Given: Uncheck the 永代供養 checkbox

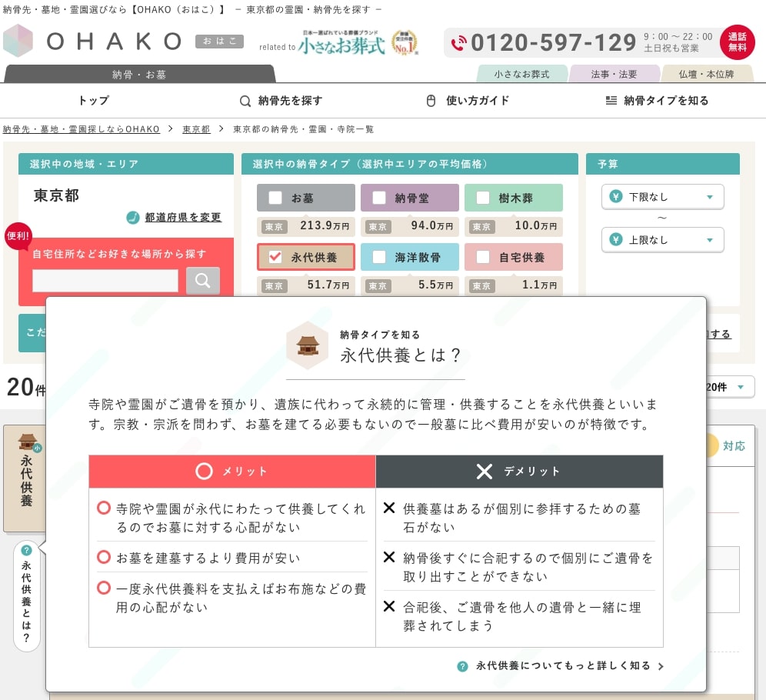Looking at the screenshot, I should click(x=275, y=257).
